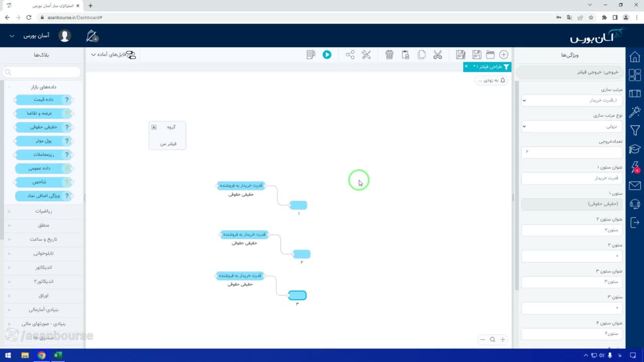
Task: Close the طراحی فیلتر ۱ tab
Action: (466, 66)
